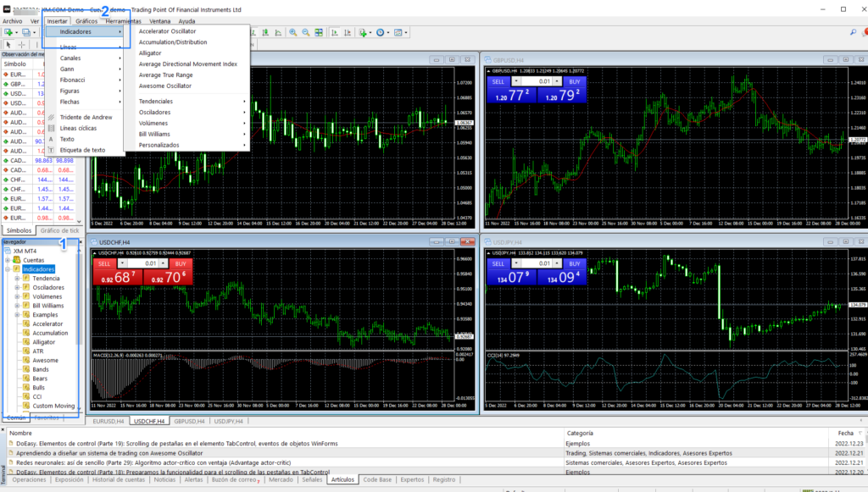Viewport: 868px width, 492px height.
Task: Collapse the Indicadores tree node
Action: (x=8, y=269)
